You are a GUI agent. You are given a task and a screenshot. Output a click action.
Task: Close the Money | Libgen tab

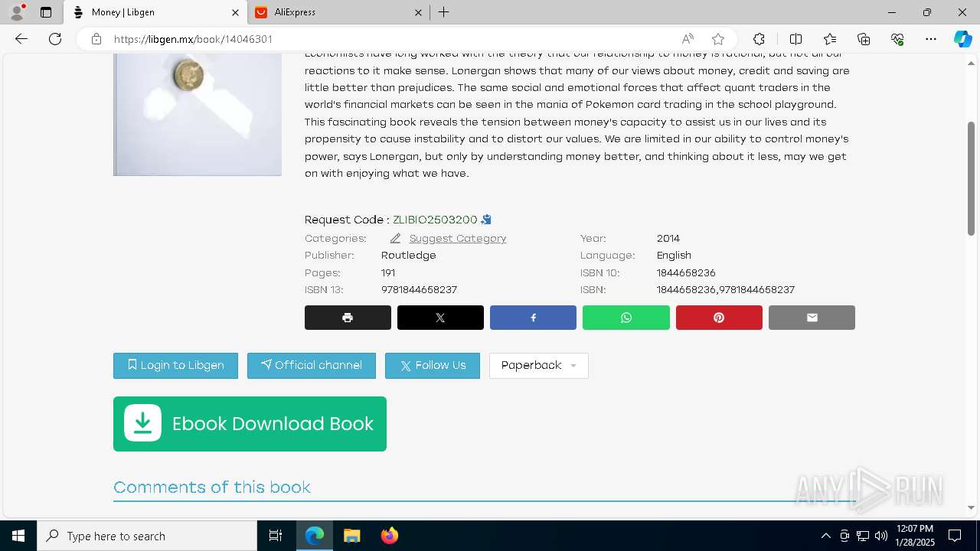pyautogui.click(x=235, y=12)
